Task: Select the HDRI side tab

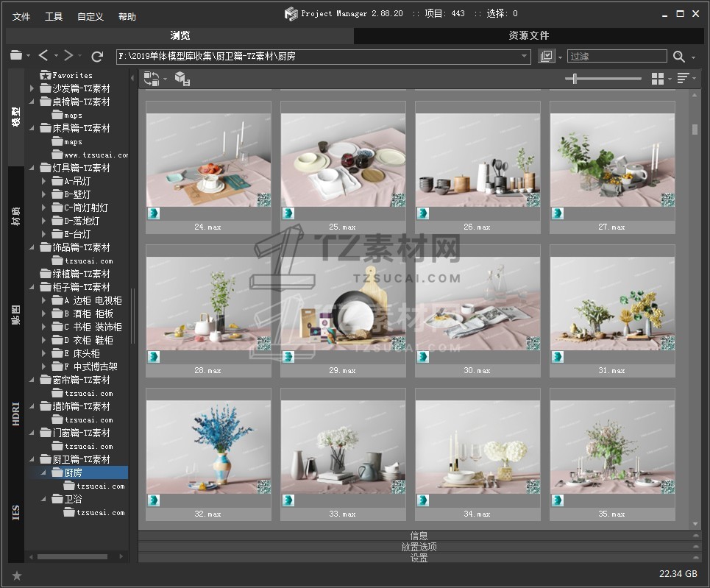Action: pyautogui.click(x=16, y=413)
